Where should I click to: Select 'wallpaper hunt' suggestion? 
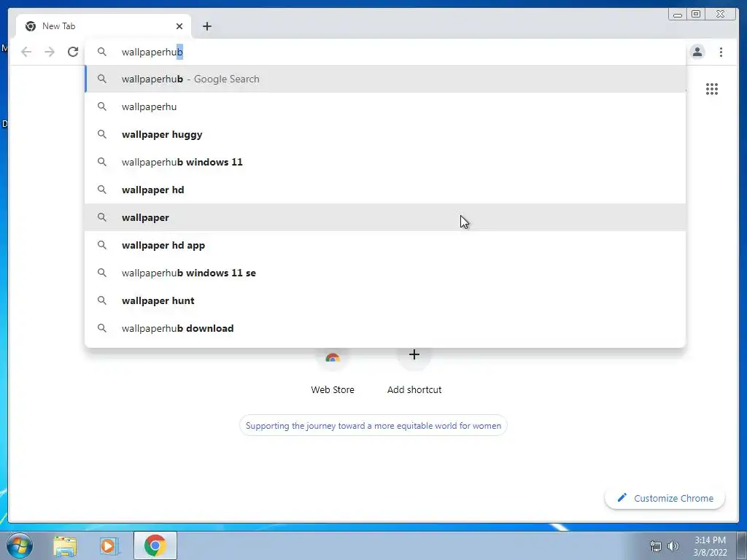point(385,300)
